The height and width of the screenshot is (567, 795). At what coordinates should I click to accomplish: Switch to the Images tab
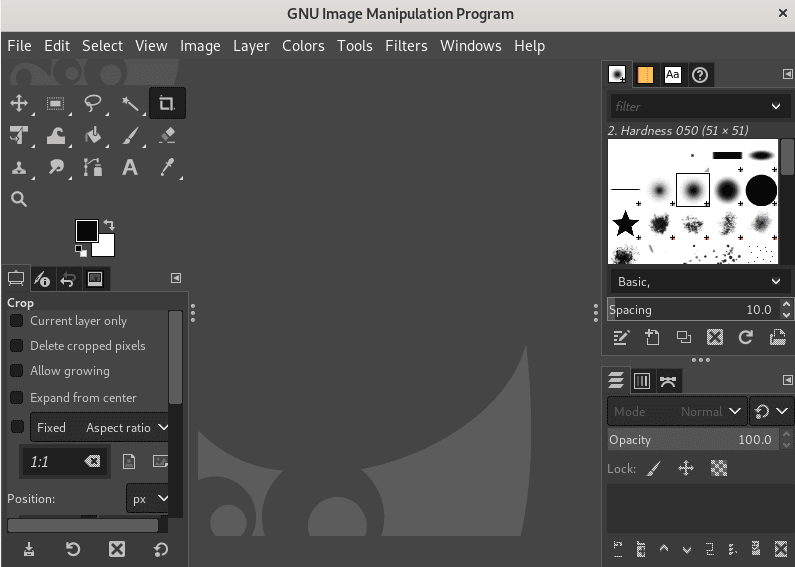95,278
